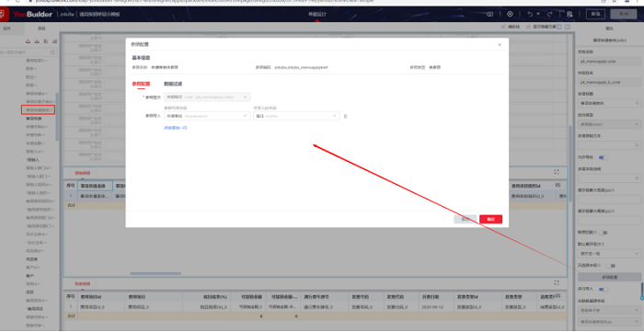Viewport: 644px width, 332px height.
Task: Click the second export icon above search box
Action: coord(37,41)
